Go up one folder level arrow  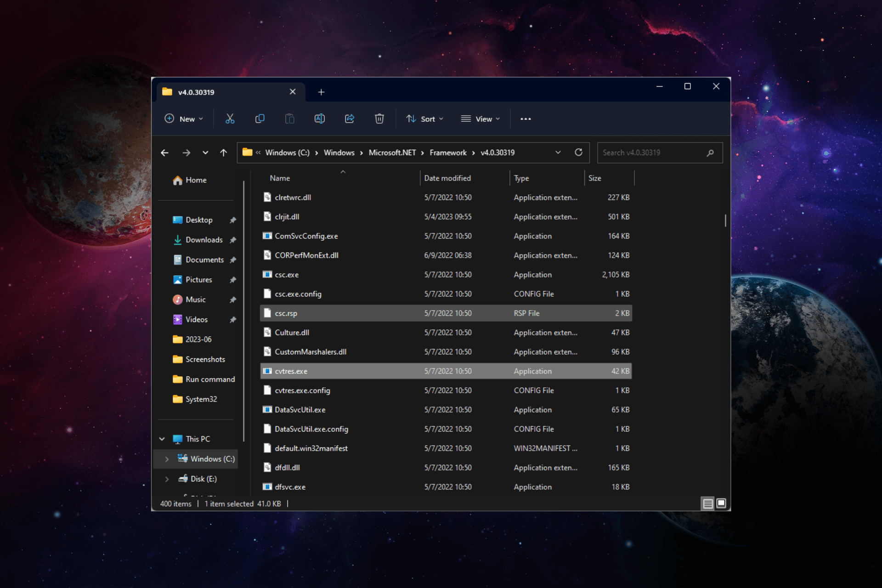pos(223,153)
